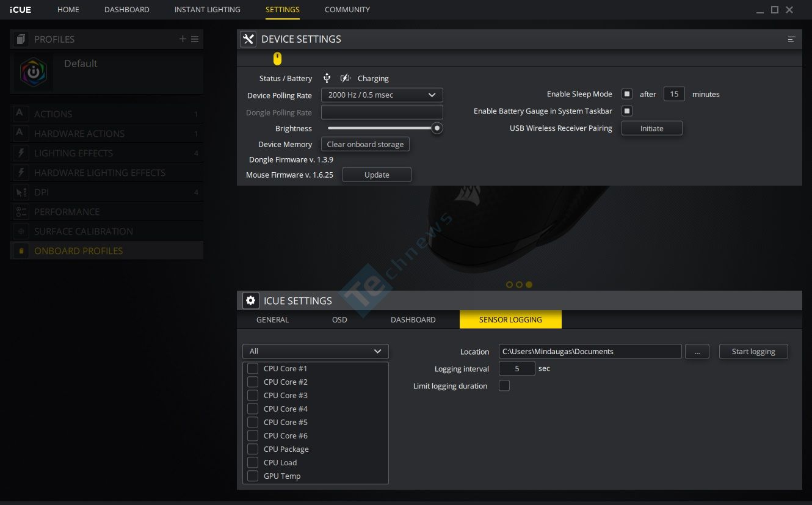
Task: Open the Community tab
Action: [347, 10]
